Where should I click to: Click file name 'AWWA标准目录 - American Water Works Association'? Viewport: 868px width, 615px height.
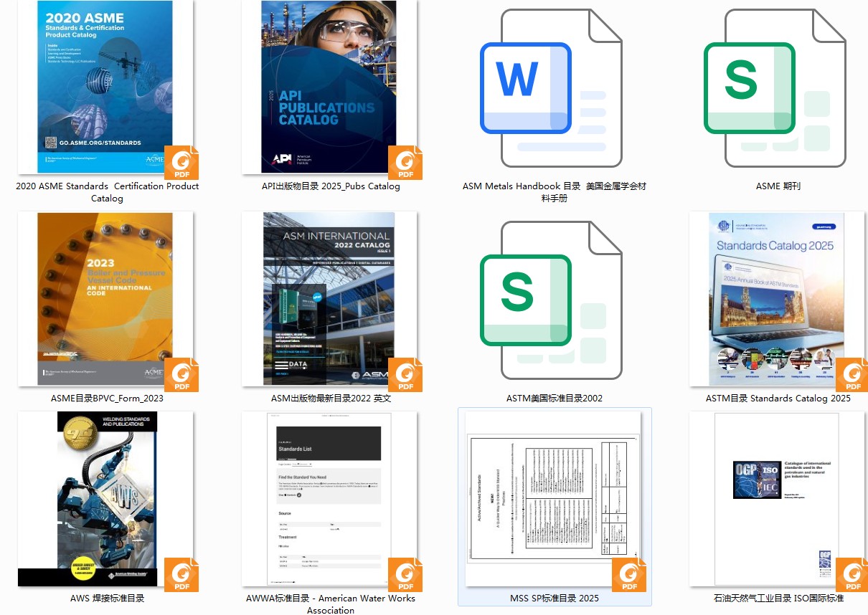coord(331,604)
